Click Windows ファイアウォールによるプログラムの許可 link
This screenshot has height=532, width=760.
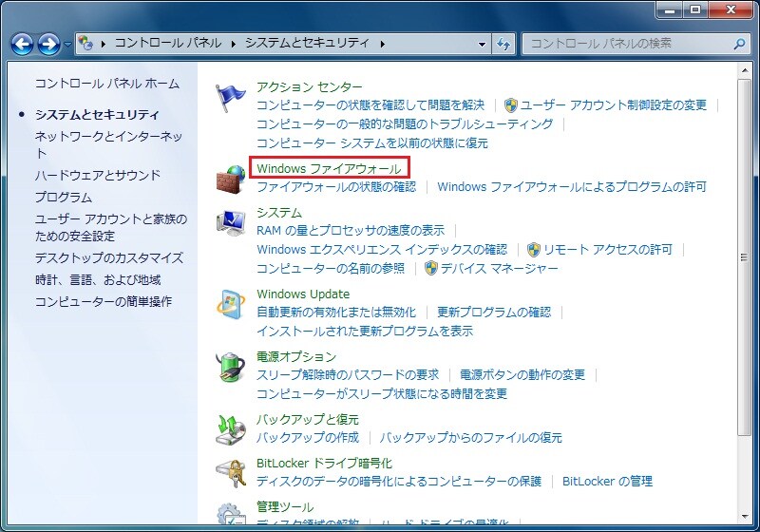point(572,187)
